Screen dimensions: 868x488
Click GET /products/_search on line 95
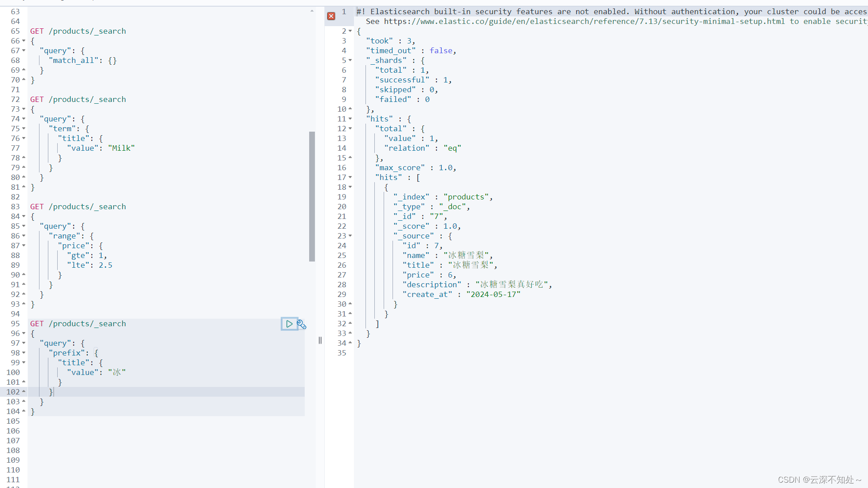[x=78, y=324]
